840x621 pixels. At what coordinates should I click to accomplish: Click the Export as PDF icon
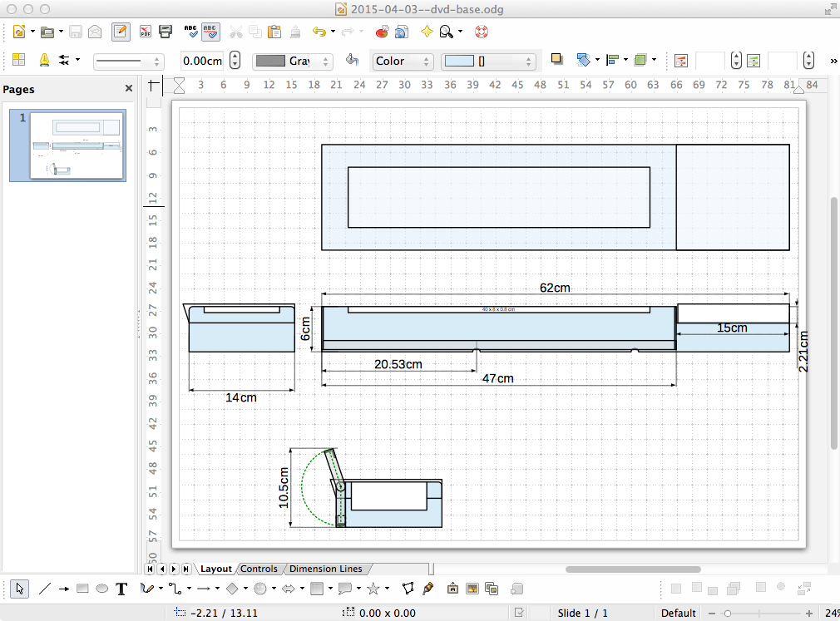tap(146, 32)
